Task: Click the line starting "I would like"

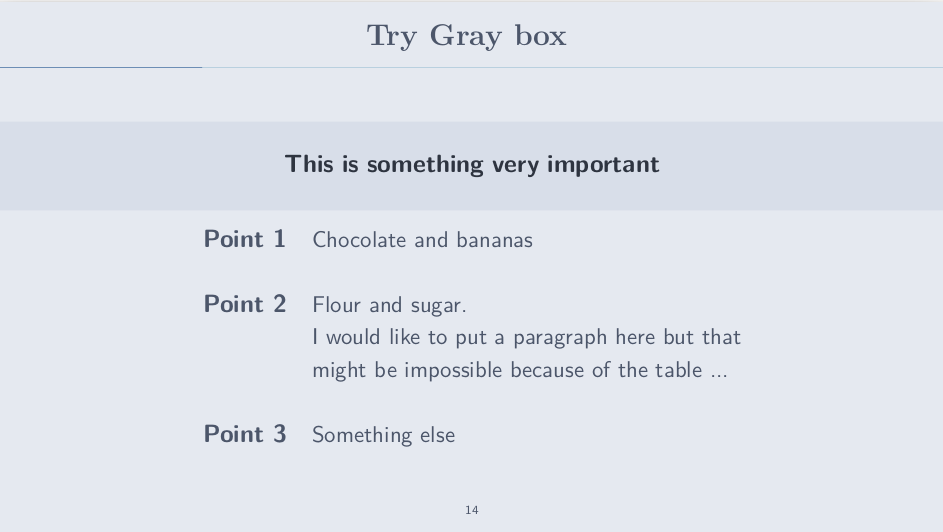Action: 526,337
